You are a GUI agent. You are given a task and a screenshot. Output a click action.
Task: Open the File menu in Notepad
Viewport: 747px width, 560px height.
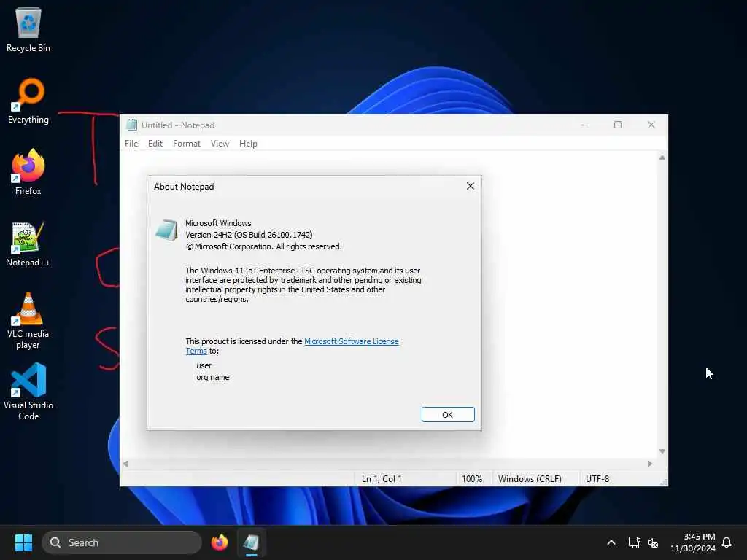click(131, 144)
